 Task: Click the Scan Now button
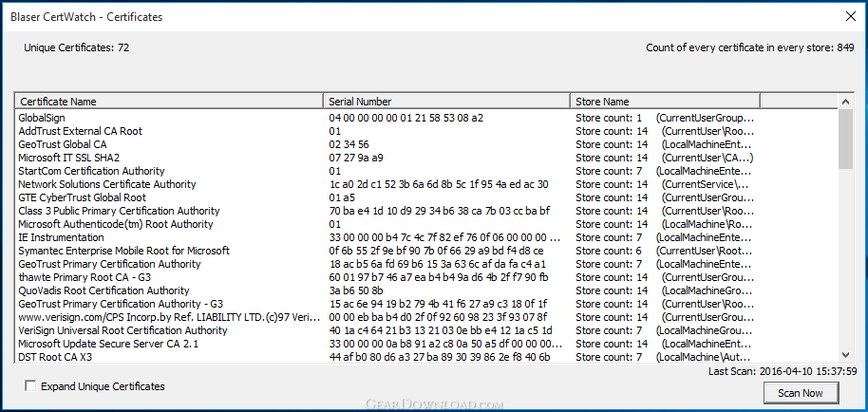tap(800, 393)
